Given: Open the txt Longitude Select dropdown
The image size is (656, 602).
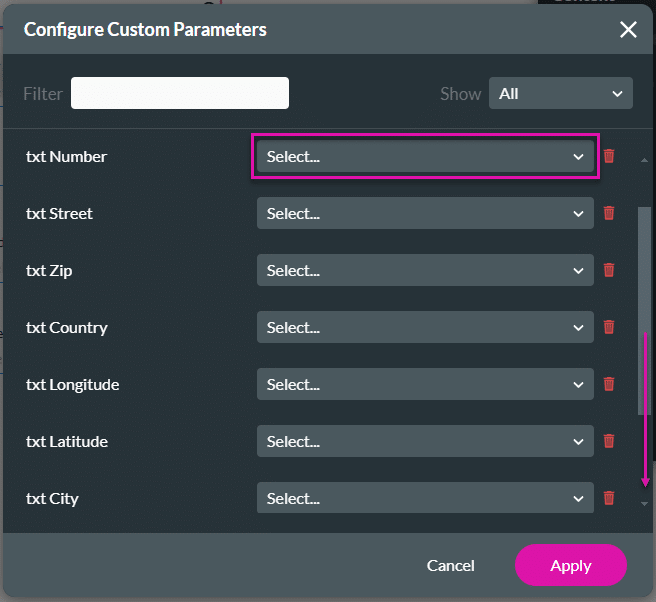Looking at the screenshot, I should click(x=425, y=384).
